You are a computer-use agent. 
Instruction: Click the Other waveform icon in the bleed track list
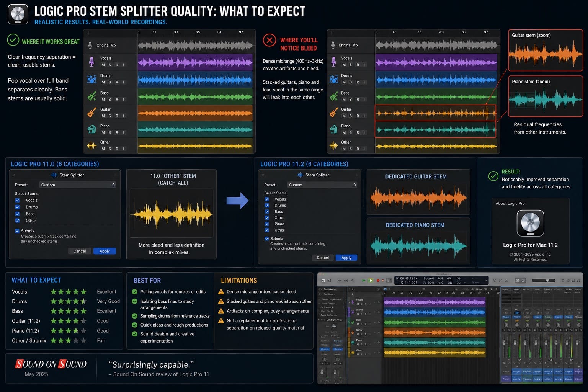pyautogui.click(x=333, y=145)
